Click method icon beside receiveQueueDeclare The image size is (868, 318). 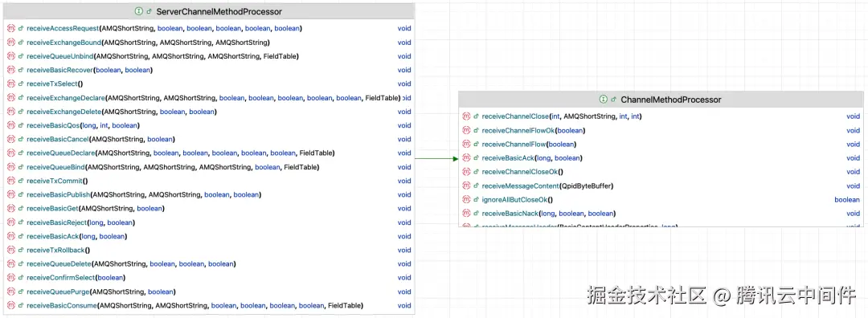pos(11,153)
